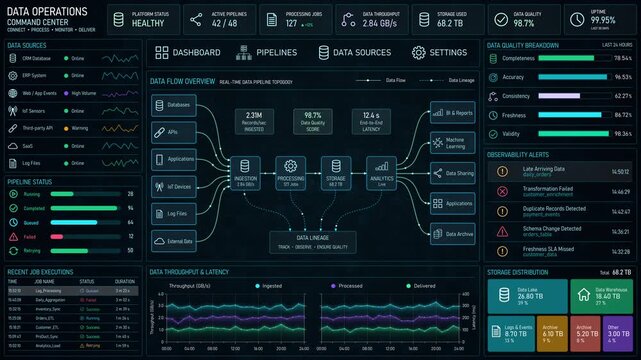Click the Third-party API link icon
641x360 pixels.
point(13,128)
